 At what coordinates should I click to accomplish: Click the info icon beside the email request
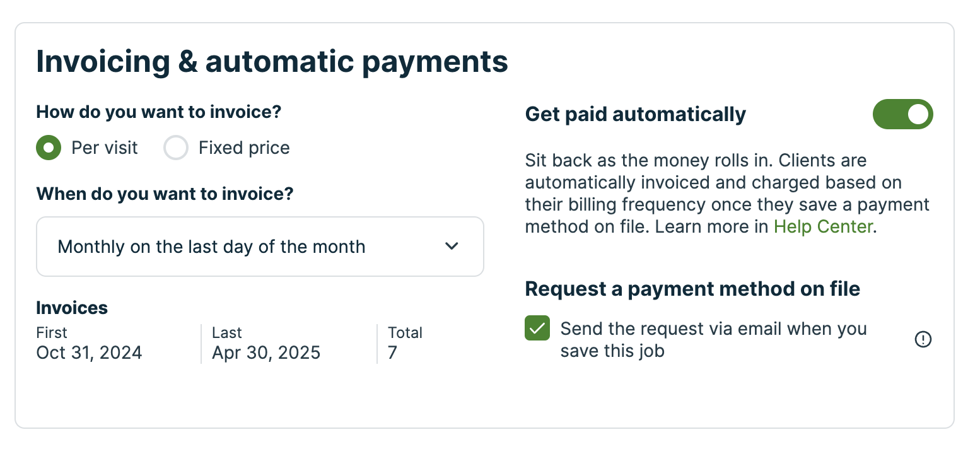click(x=923, y=340)
